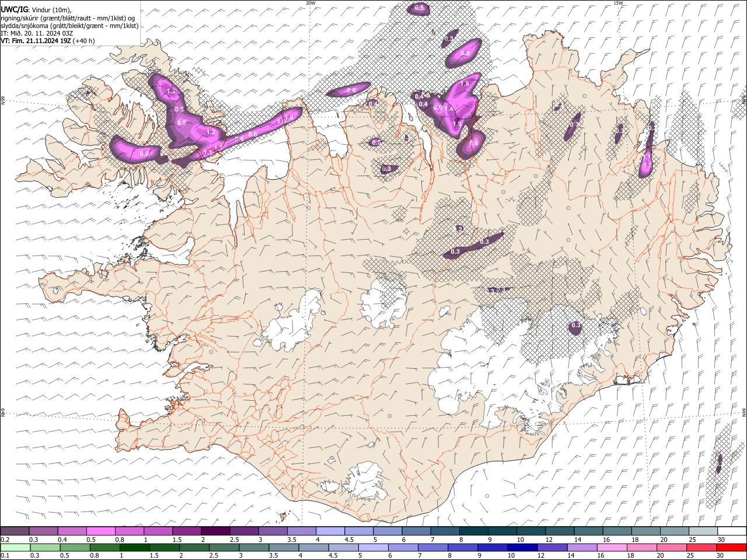747x560 pixels.
Task: Click dark green rain swatch between 1 and 1.5
Action: coord(134,547)
